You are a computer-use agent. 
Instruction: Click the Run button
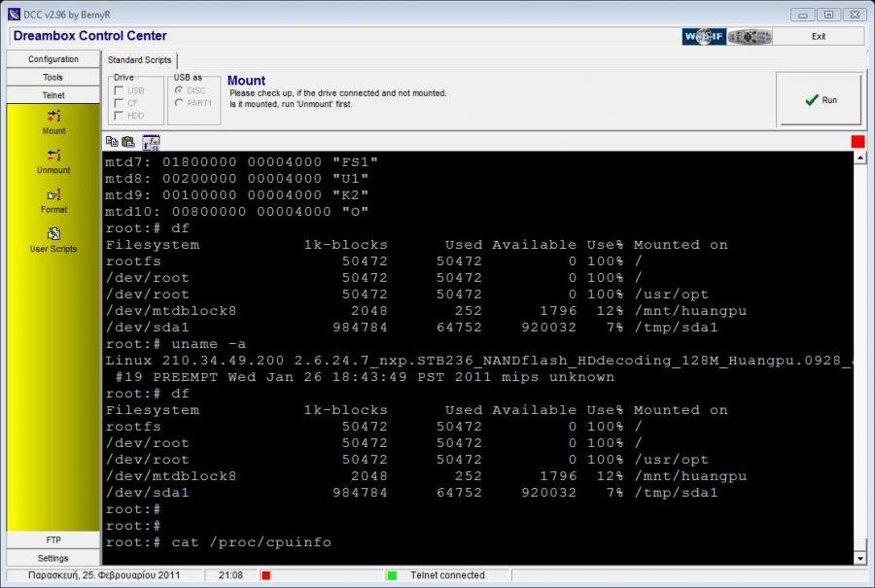click(x=821, y=100)
